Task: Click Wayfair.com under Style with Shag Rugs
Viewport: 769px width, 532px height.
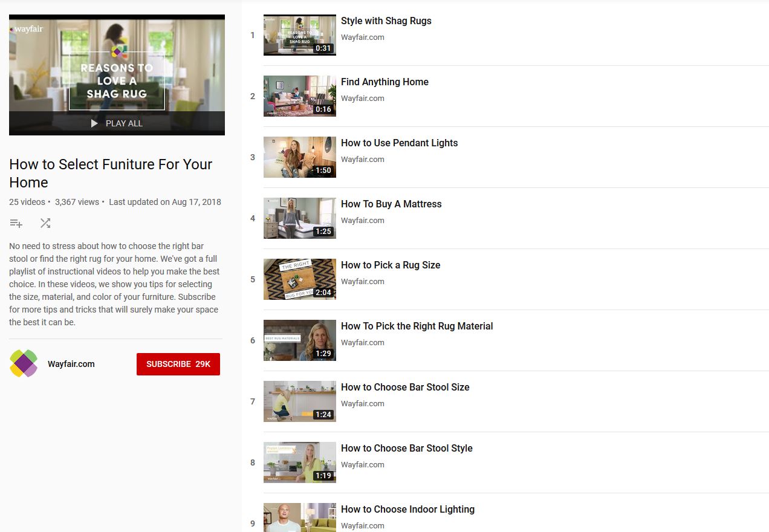Action: click(362, 37)
